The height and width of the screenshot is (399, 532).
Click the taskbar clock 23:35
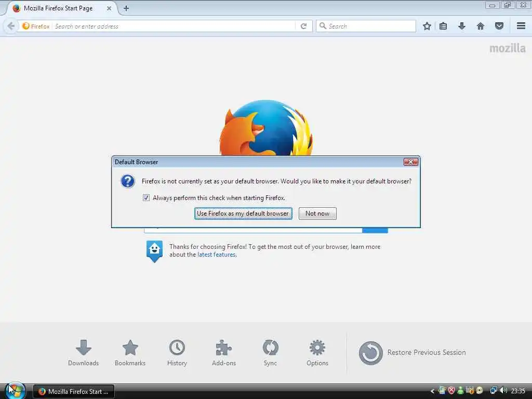click(518, 391)
